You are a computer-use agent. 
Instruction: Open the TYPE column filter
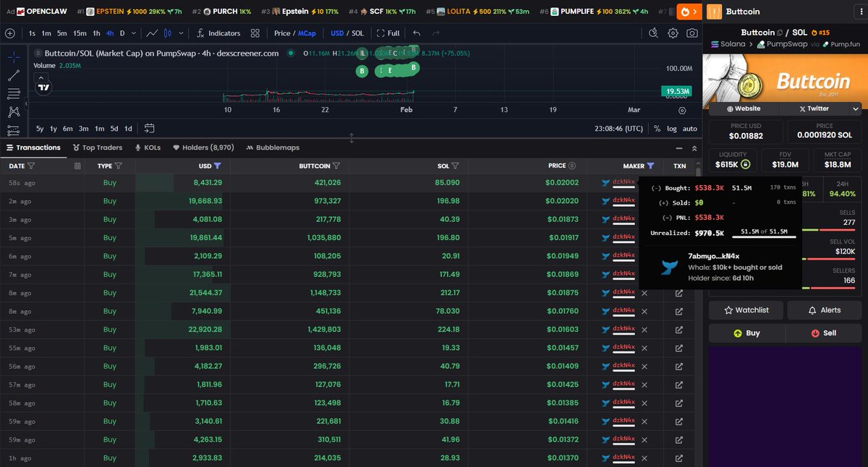coord(119,166)
